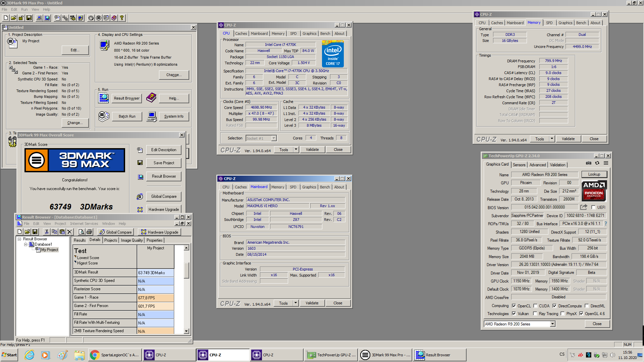Toggle the UEFI checkbox in GPU-Z
Viewport: 644px width, 362px height.
point(593,207)
